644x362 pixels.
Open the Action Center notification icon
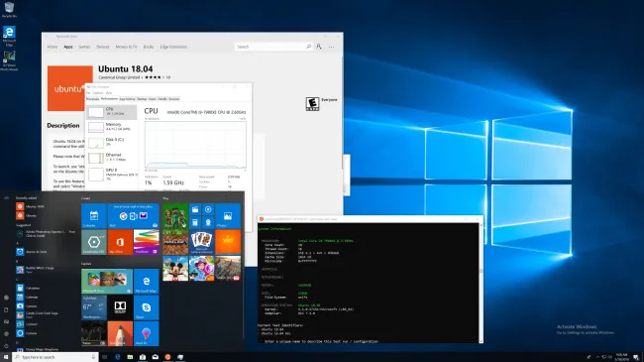tap(636, 357)
